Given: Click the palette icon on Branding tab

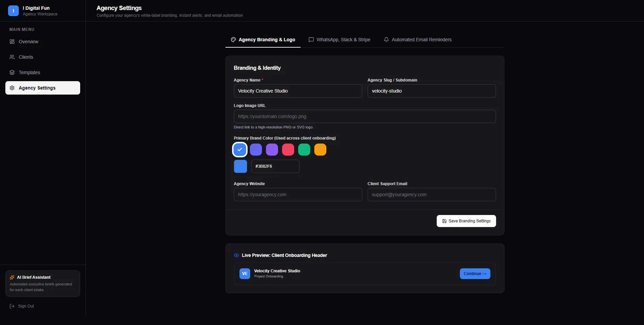Looking at the screenshot, I should click(233, 40).
